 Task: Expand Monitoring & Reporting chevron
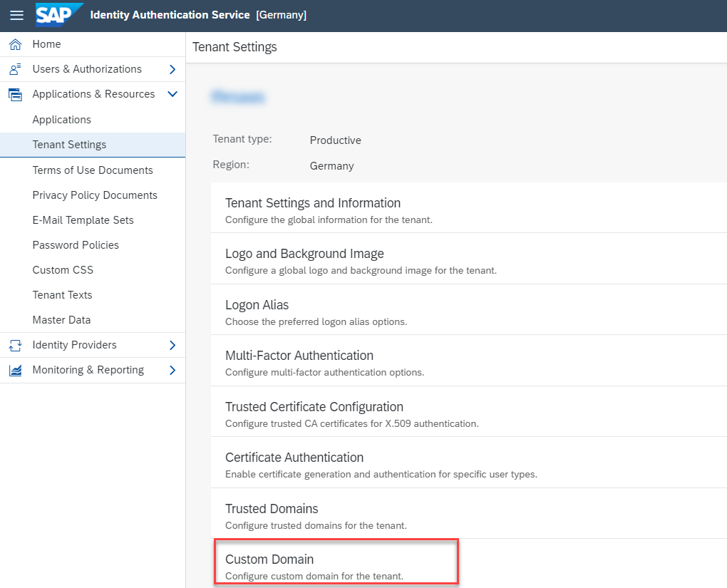(172, 370)
